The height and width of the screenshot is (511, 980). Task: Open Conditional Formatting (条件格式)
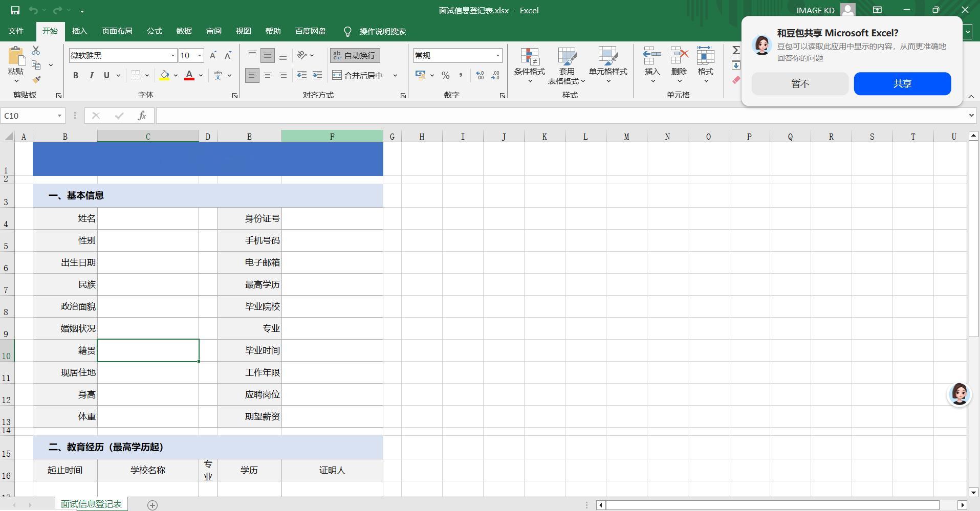(530, 65)
